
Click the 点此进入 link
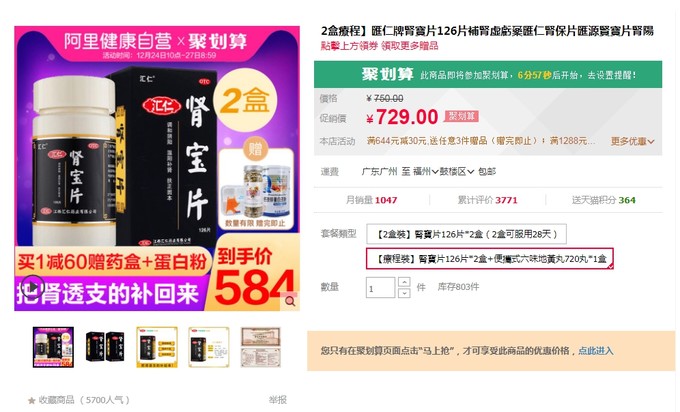[595, 351]
